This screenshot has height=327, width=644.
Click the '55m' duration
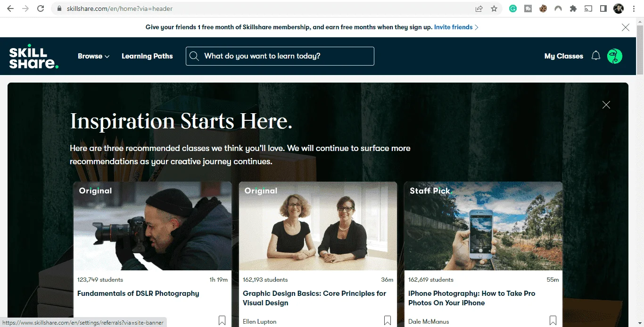(x=553, y=280)
